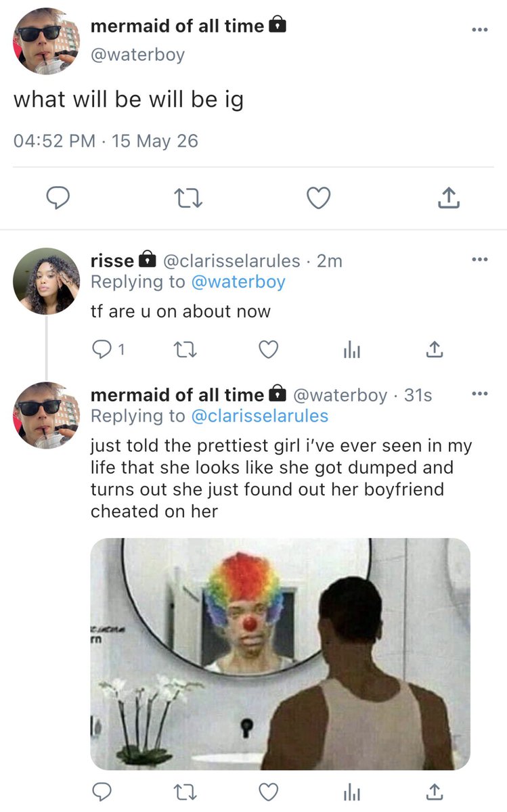Open reply thread on risse's tweet with 1 reply
The width and height of the screenshot is (507, 812).
click(x=108, y=350)
